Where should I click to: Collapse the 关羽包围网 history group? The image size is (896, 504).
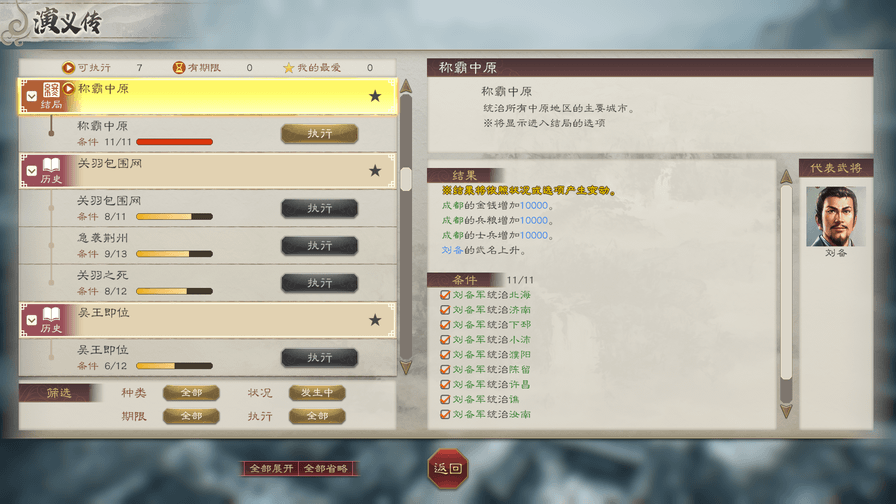click(x=32, y=170)
